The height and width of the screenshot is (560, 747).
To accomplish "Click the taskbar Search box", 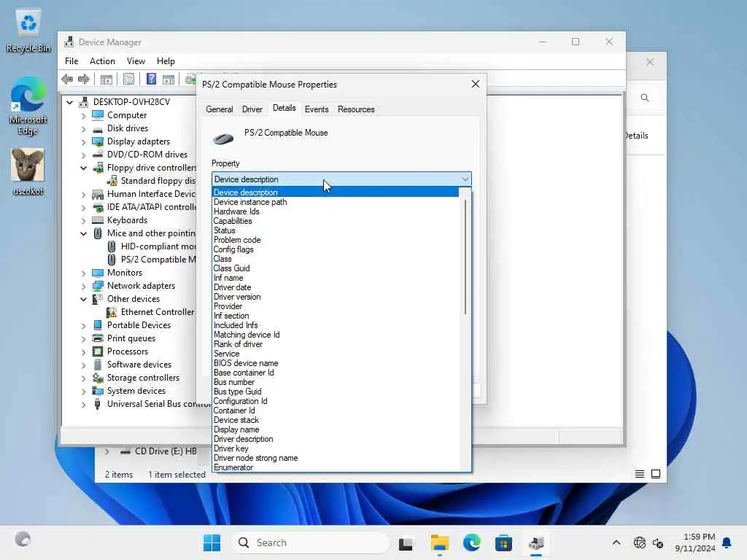I will [310, 542].
